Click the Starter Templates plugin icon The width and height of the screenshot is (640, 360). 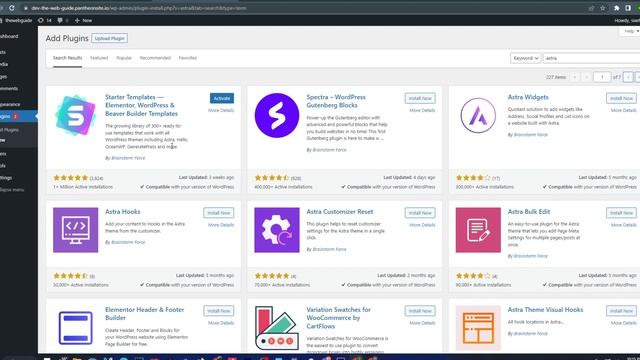coord(76,116)
